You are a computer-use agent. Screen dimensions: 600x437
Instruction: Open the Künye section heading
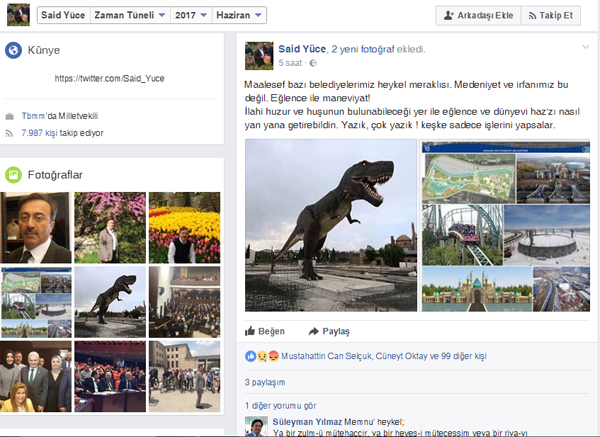[x=44, y=50]
